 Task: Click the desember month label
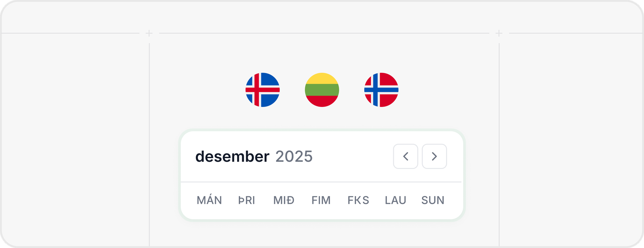(232, 156)
